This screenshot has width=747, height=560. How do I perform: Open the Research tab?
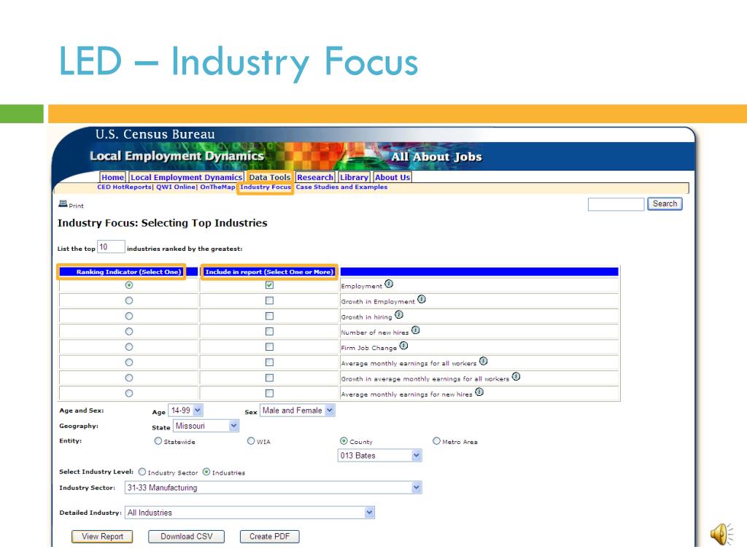(x=315, y=177)
